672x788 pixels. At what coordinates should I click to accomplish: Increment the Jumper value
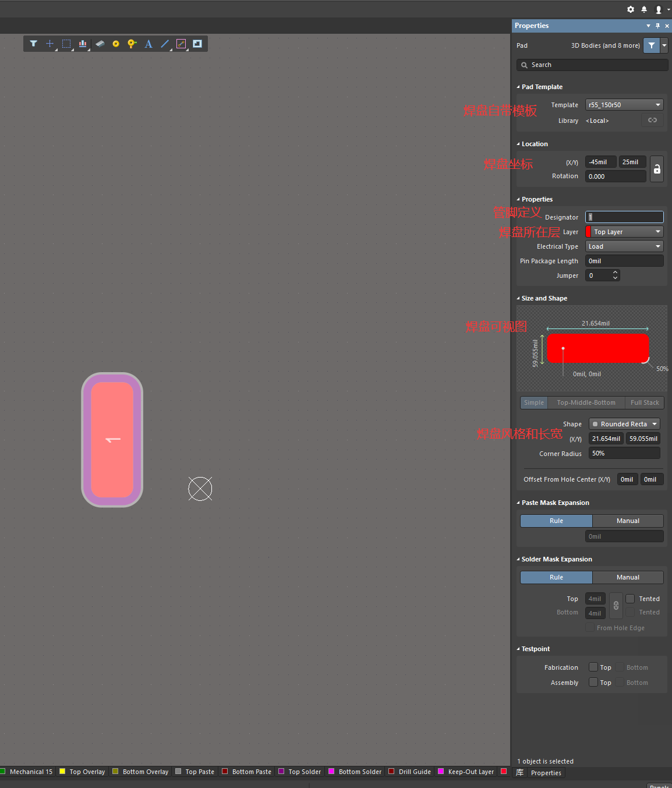[x=615, y=273]
